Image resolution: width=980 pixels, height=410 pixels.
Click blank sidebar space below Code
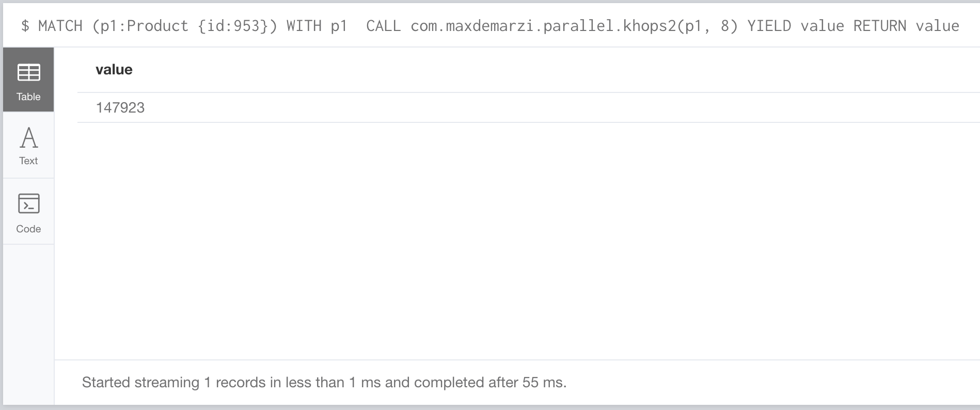pyautogui.click(x=28, y=320)
